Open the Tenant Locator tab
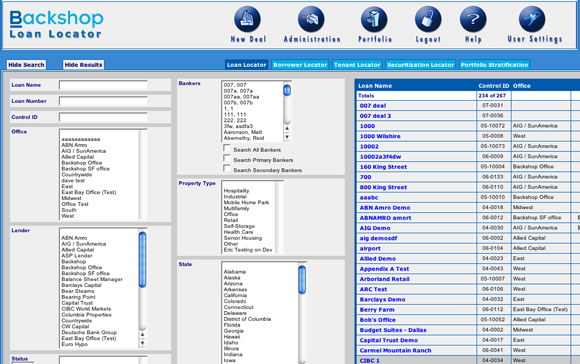This screenshot has width=580, height=364. pyautogui.click(x=357, y=65)
